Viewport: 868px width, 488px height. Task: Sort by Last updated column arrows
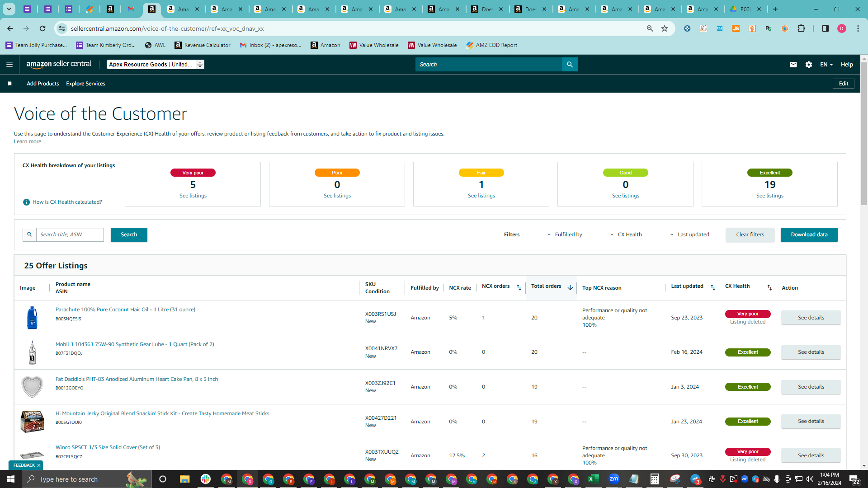tap(713, 287)
